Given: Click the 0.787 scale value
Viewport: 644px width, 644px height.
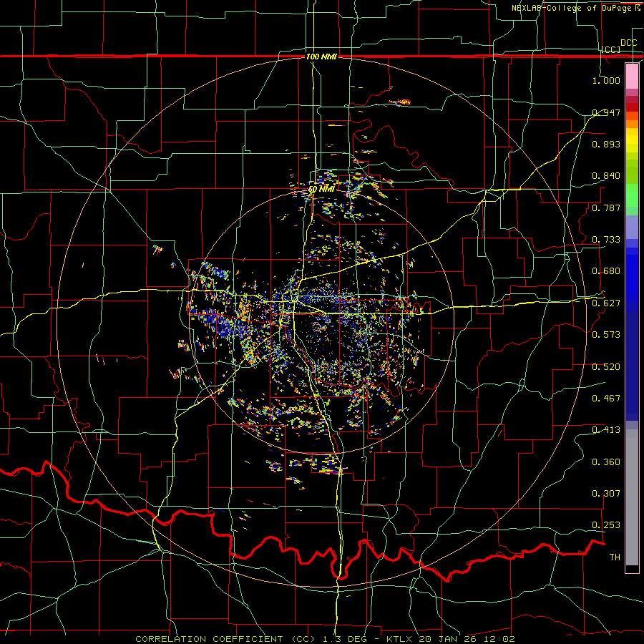Looking at the screenshot, I should click(606, 208).
